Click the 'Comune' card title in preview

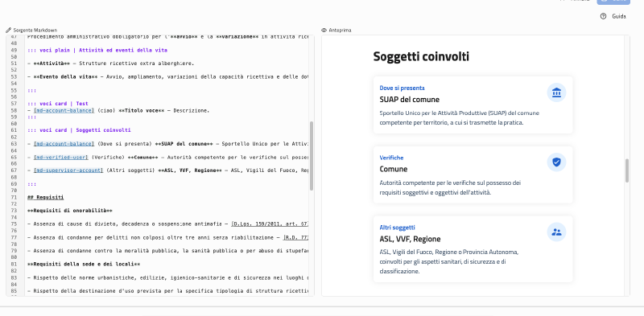coord(394,169)
